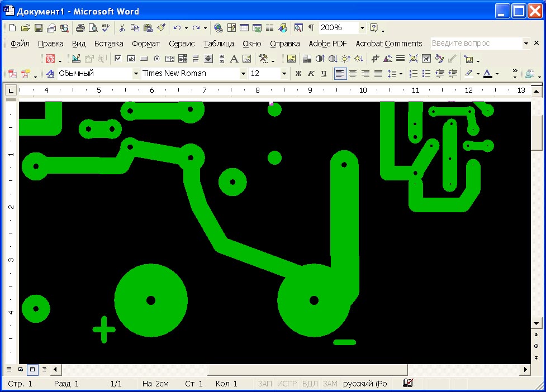The width and height of the screenshot is (546, 392).
Task: Insert Check Box control
Action: pyautogui.click(x=118, y=59)
